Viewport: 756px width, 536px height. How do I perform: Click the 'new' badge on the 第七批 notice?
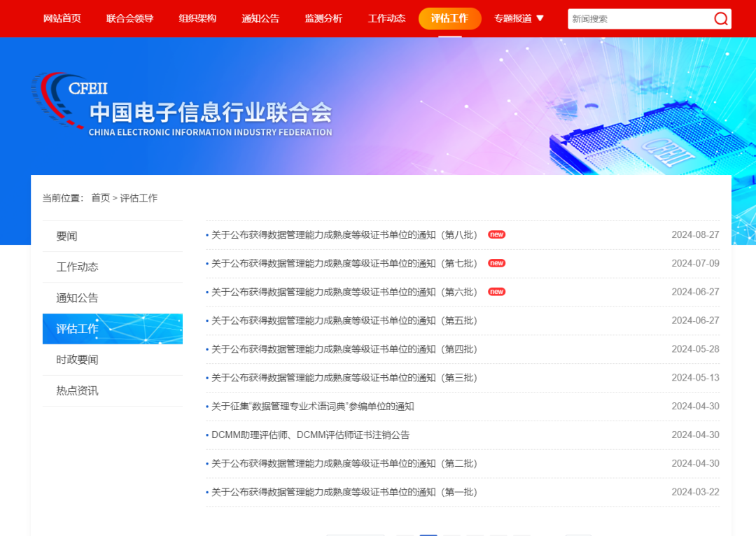coord(497,263)
